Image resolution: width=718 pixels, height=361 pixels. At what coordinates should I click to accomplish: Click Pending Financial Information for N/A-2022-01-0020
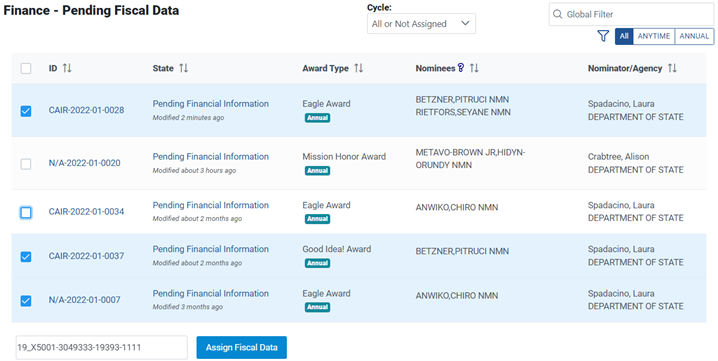[x=211, y=156]
